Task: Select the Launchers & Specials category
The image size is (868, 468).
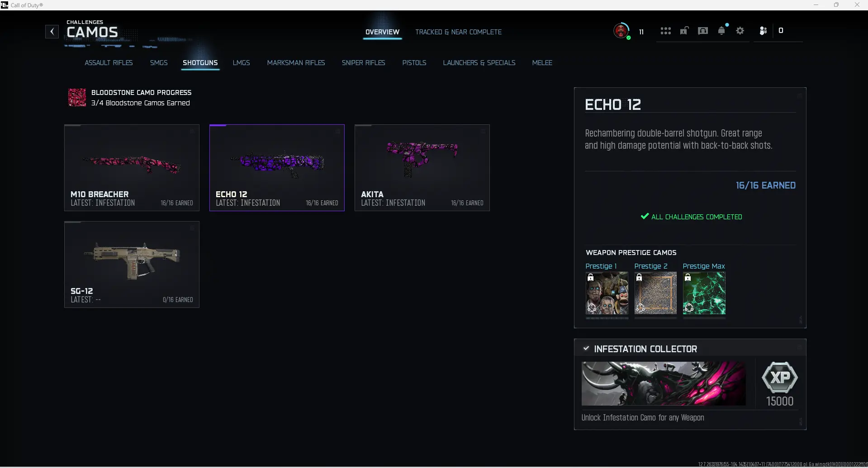Action: click(x=479, y=63)
